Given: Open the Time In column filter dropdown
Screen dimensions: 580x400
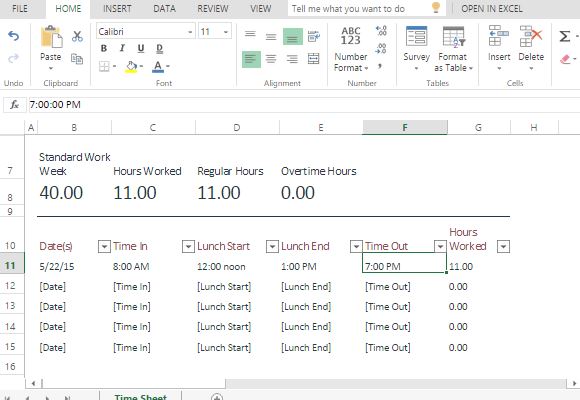Looking at the screenshot, I should click(x=188, y=246).
